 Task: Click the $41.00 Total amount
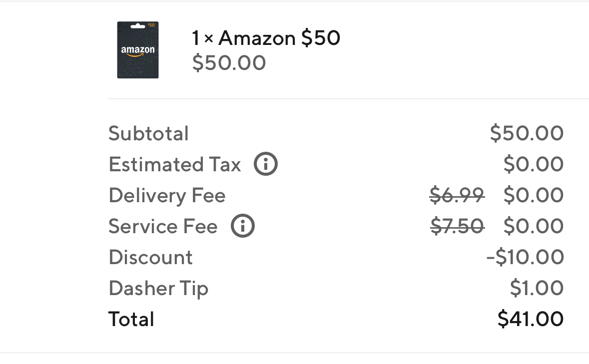[531, 319]
